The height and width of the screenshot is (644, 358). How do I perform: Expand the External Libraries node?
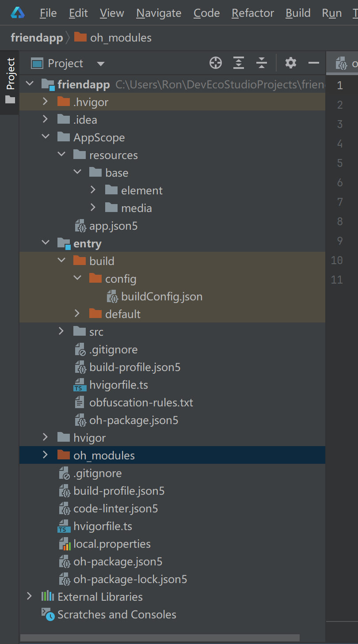29,597
